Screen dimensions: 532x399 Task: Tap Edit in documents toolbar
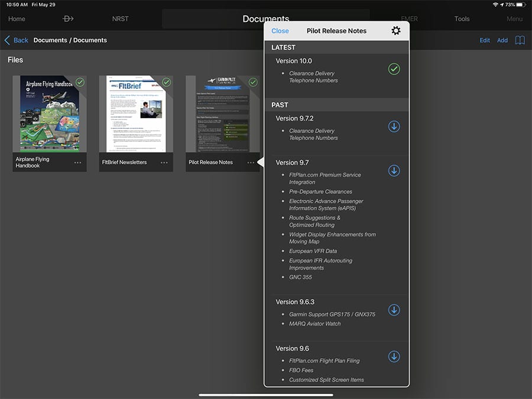[485, 40]
